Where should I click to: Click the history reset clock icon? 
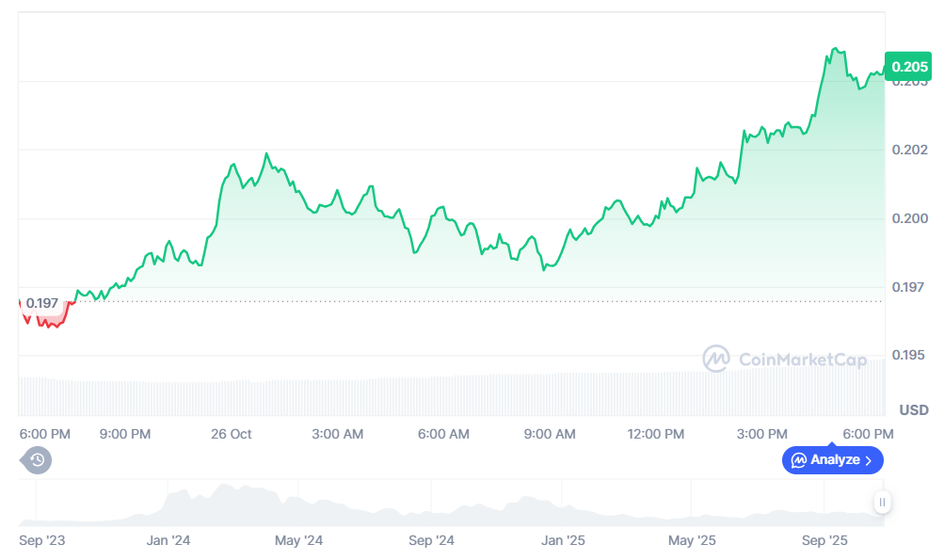(x=37, y=460)
